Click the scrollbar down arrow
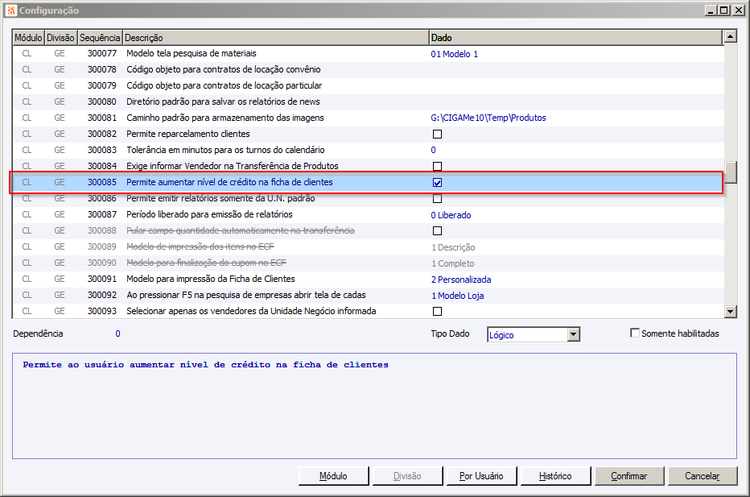Screen dimensions: 750x497 pos(730,311)
